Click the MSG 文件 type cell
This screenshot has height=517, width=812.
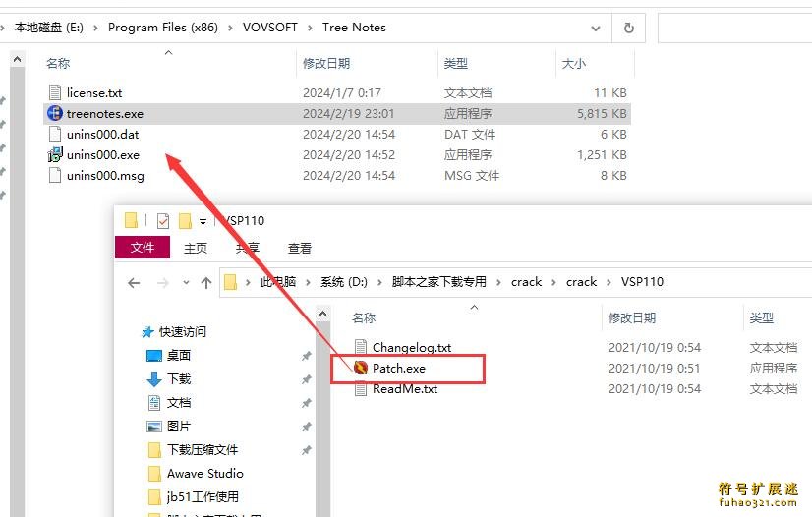(471, 175)
